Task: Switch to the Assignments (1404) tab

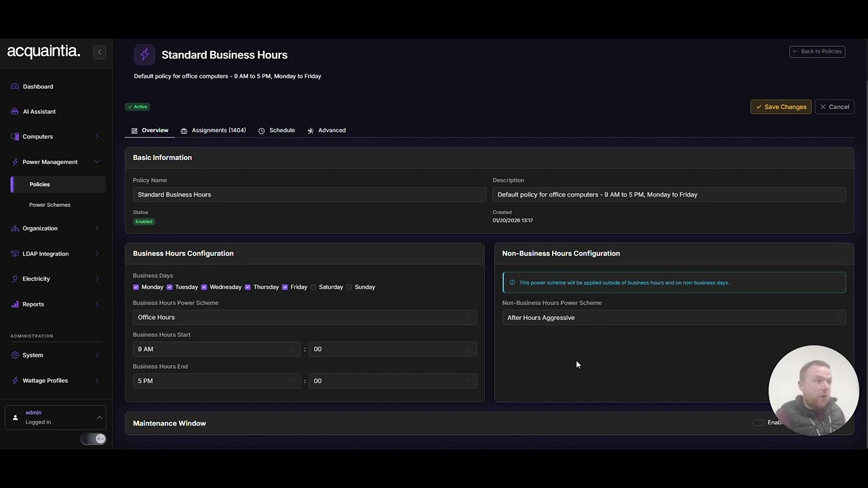Action: click(x=213, y=130)
